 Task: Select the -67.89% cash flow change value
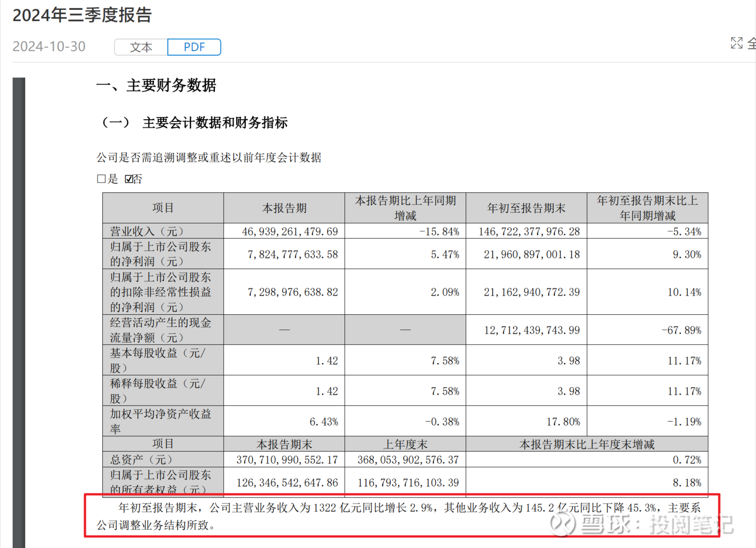681,330
